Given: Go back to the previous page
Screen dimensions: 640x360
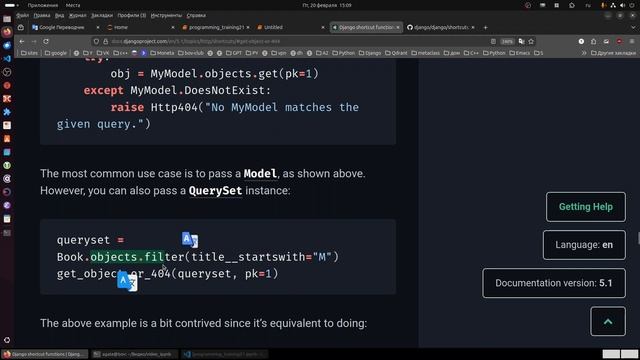Looking at the screenshot, I should [x=22, y=41].
